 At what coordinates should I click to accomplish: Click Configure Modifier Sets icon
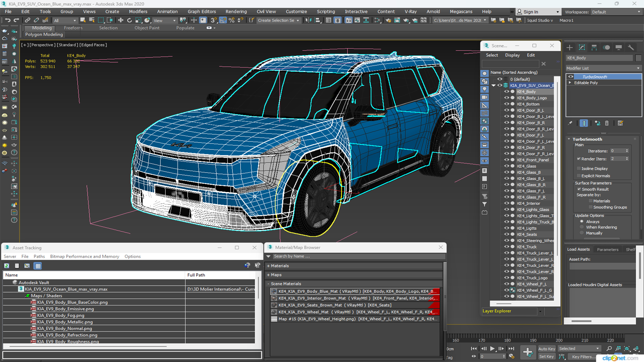pos(621,123)
